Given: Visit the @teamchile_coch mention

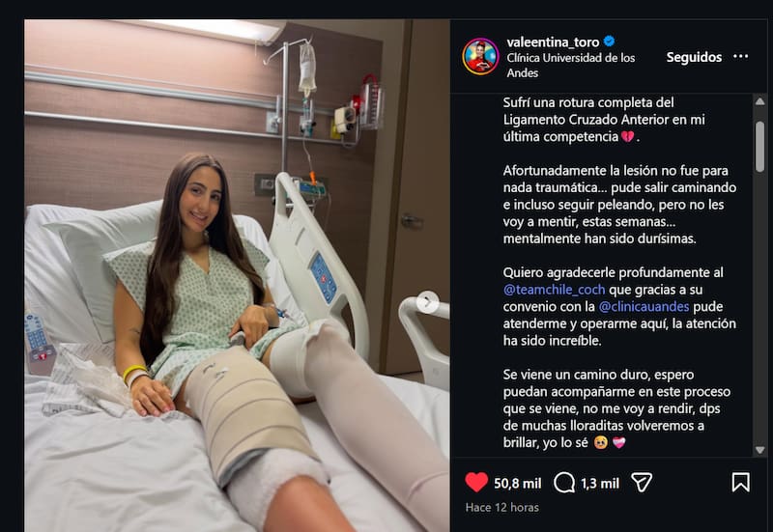Looking at the screenshot, I should pos(554,290).
